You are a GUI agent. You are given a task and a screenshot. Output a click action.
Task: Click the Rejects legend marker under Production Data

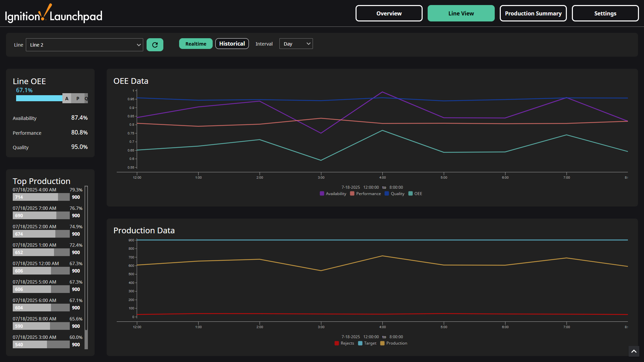pos(337,343)
